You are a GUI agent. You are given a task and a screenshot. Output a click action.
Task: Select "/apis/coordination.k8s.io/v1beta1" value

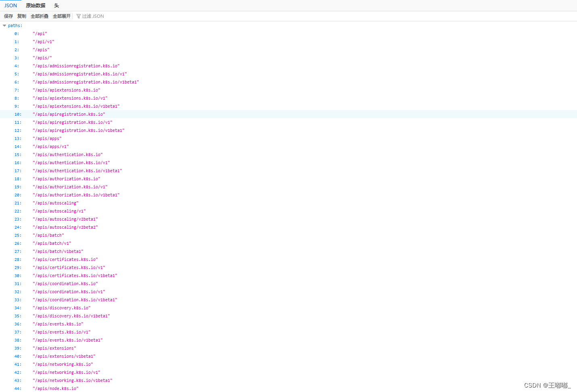75,300
